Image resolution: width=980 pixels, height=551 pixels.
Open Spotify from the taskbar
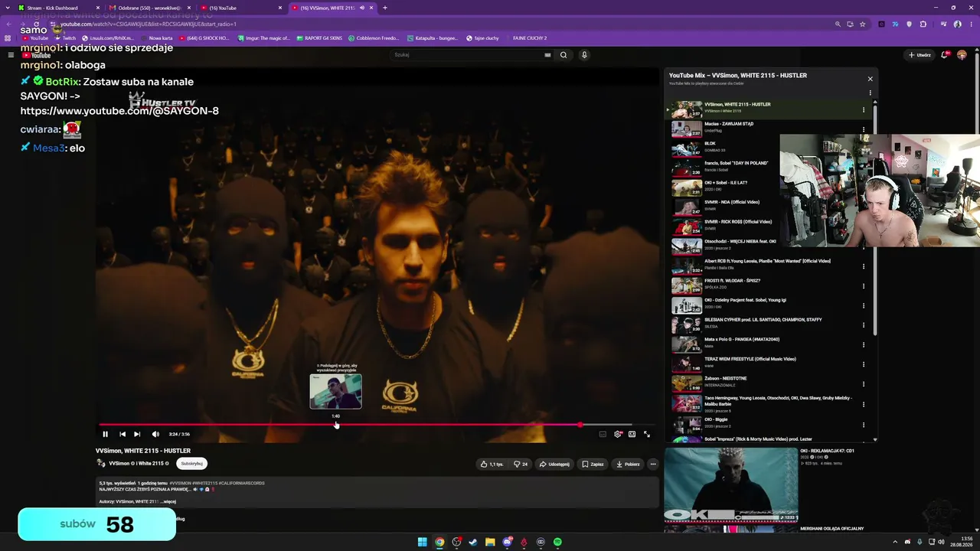click(557, 543)
